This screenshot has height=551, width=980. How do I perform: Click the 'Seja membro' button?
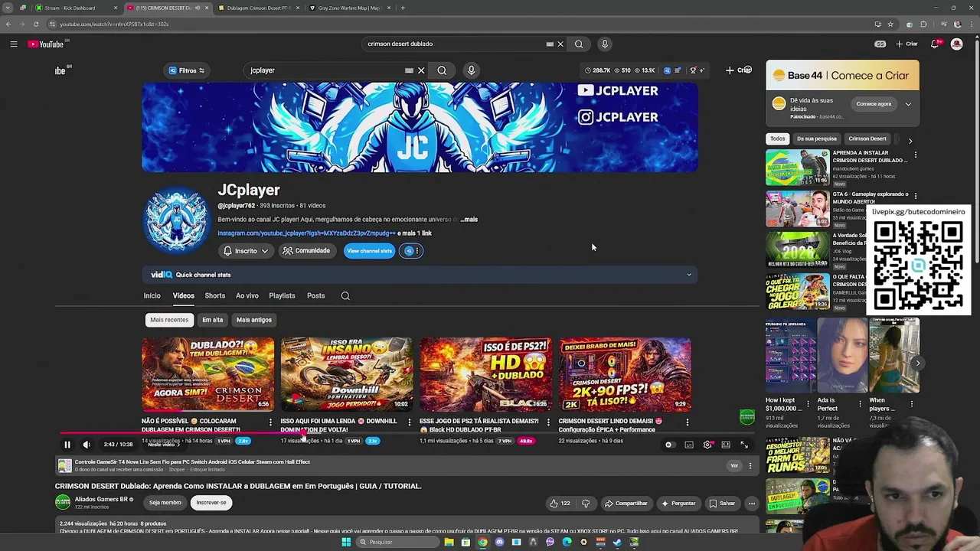(x=165, y=503)
